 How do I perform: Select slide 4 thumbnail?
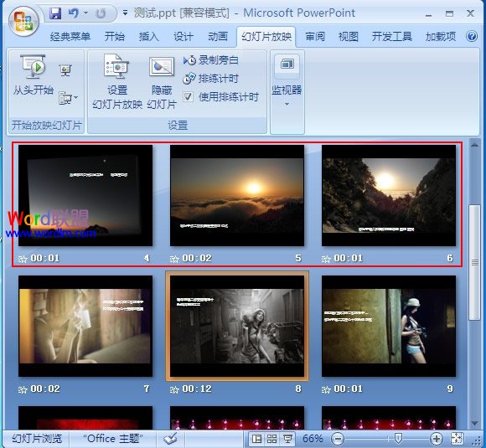coord(85,195)
